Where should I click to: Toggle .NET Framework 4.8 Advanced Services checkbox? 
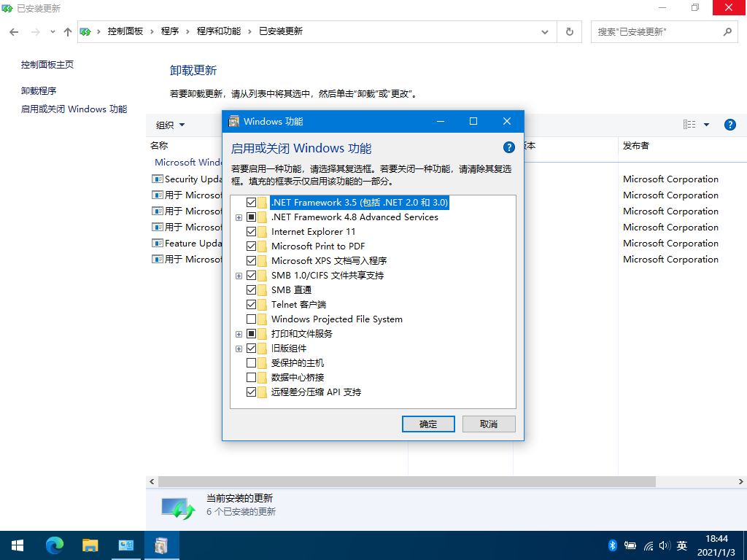251,217
